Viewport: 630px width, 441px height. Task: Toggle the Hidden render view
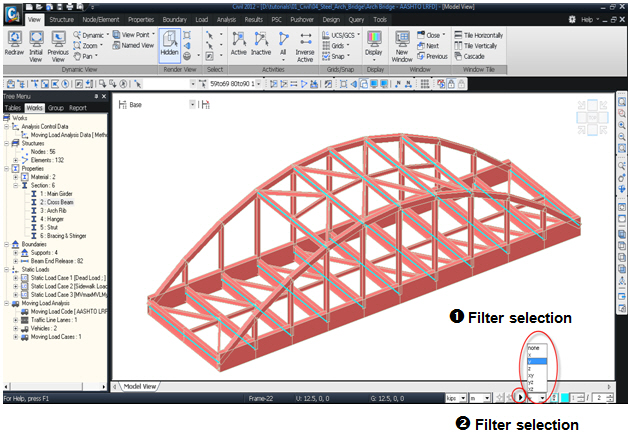(170, 44)
